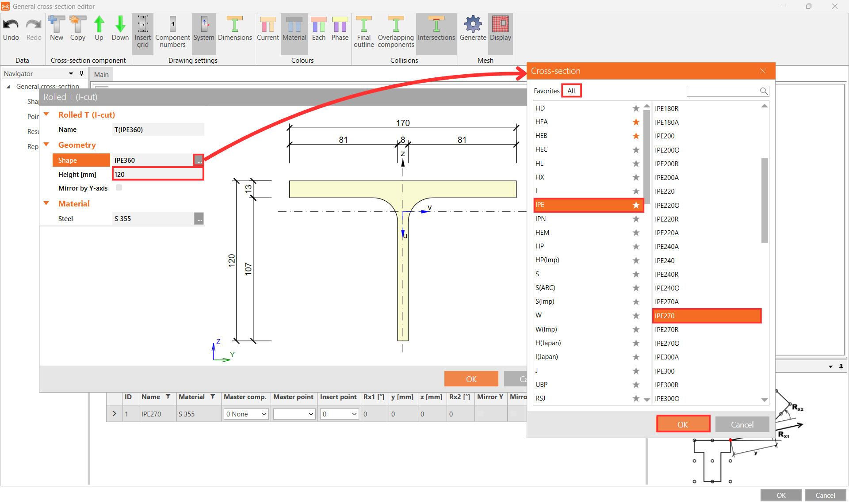Screen dimensions: 849x504
Task: Collapse the Geometry section
Action: [x=46, y=145]
